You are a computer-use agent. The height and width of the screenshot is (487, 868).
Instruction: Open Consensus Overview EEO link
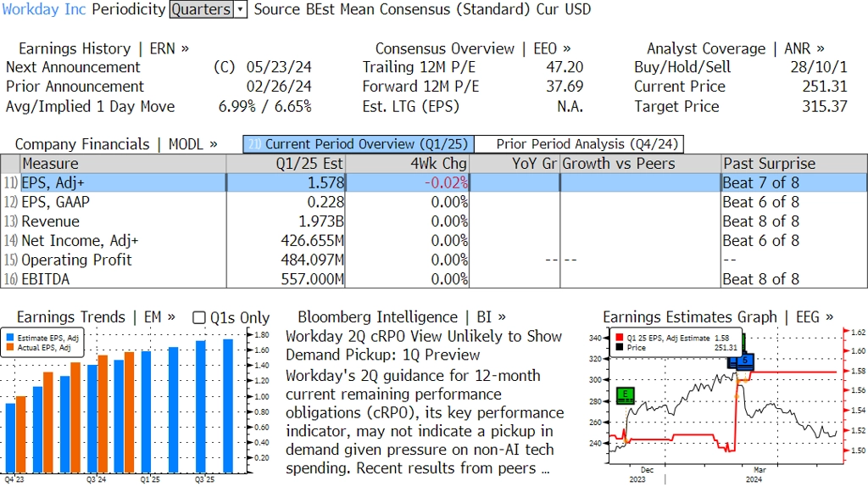(x=473, y=48)
